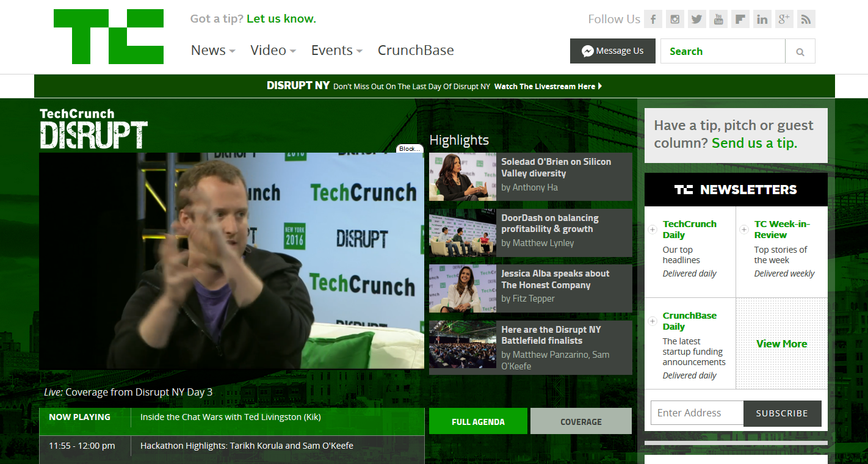Screen dimensions: 868x464
Task: Toggle CrunchBase Daily newsletter selection
Action: (x=652, y=321)
